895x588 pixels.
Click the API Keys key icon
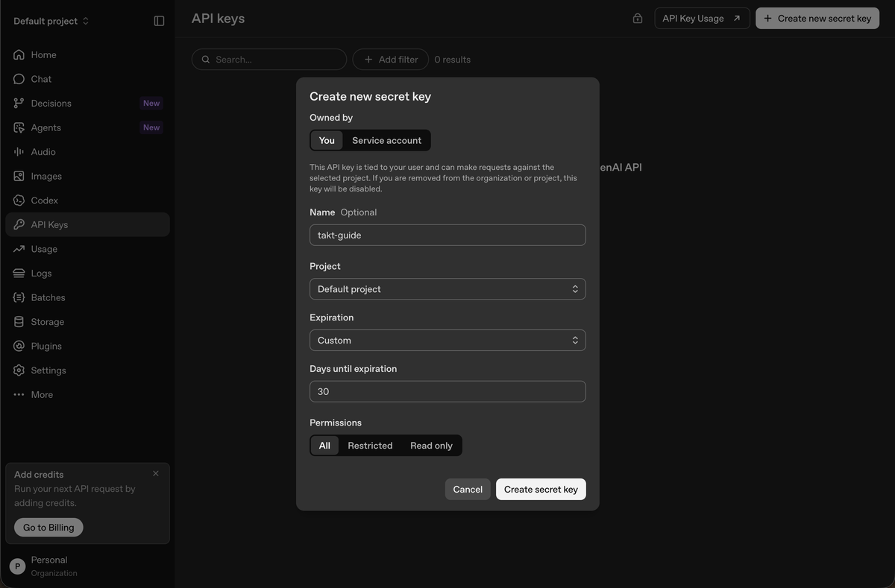point(19,224)
